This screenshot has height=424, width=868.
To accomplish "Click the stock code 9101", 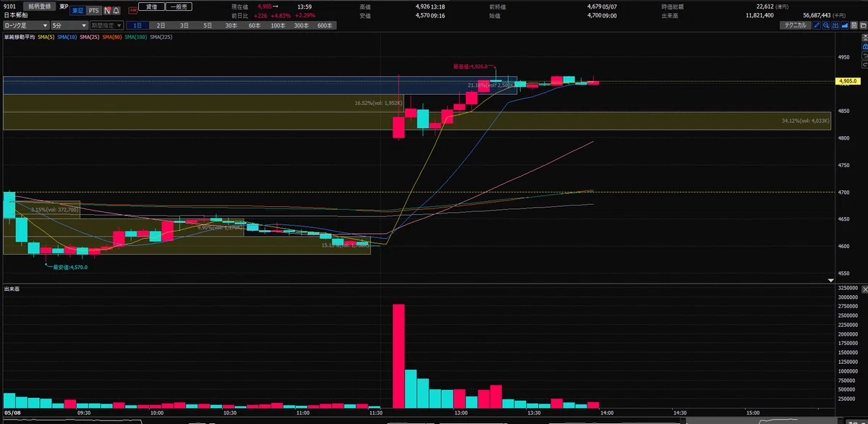I will (10, 6).
